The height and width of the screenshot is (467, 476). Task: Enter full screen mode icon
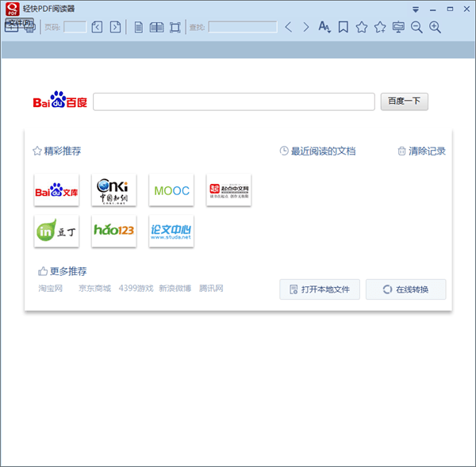point(175,27)
